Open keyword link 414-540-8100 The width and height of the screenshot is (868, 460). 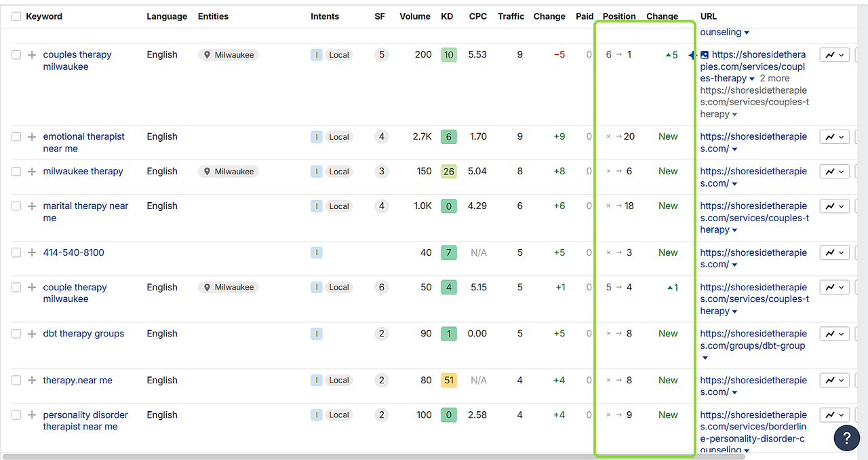click(73, 252)
